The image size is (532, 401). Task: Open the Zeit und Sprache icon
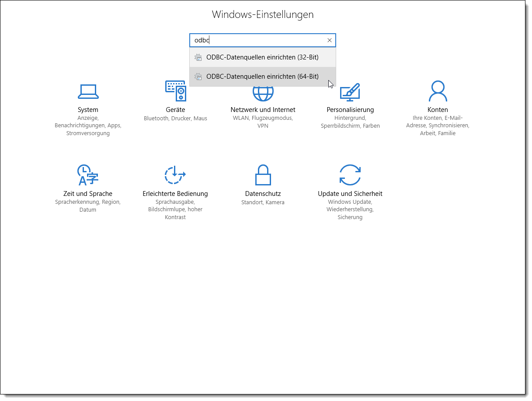point(87,175)
